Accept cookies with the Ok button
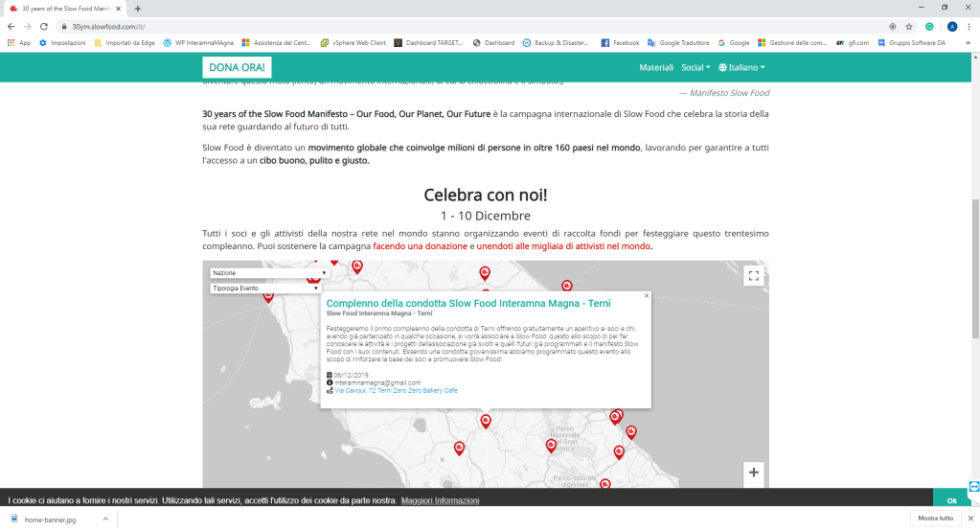980x531 pixels. click(951, 500)
